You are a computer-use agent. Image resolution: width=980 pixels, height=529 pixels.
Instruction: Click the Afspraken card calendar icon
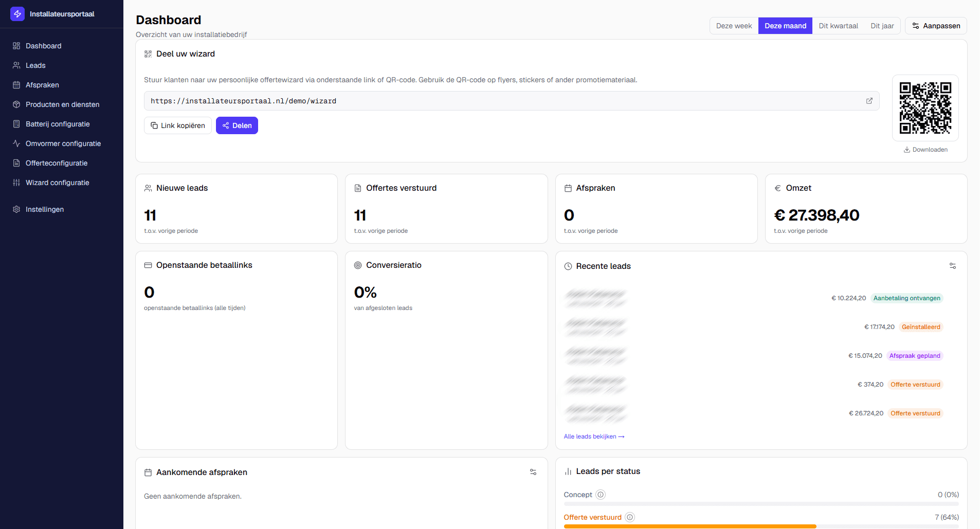coord(568,188)
